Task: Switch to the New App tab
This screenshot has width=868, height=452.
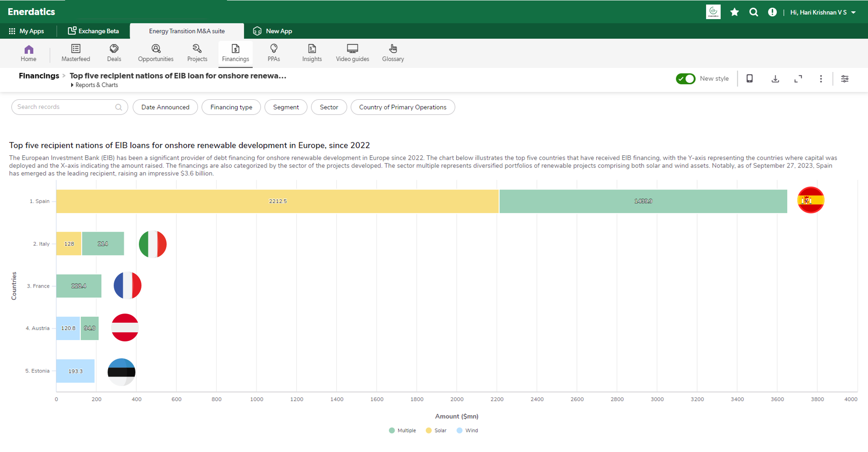Action: coord(273,31)
